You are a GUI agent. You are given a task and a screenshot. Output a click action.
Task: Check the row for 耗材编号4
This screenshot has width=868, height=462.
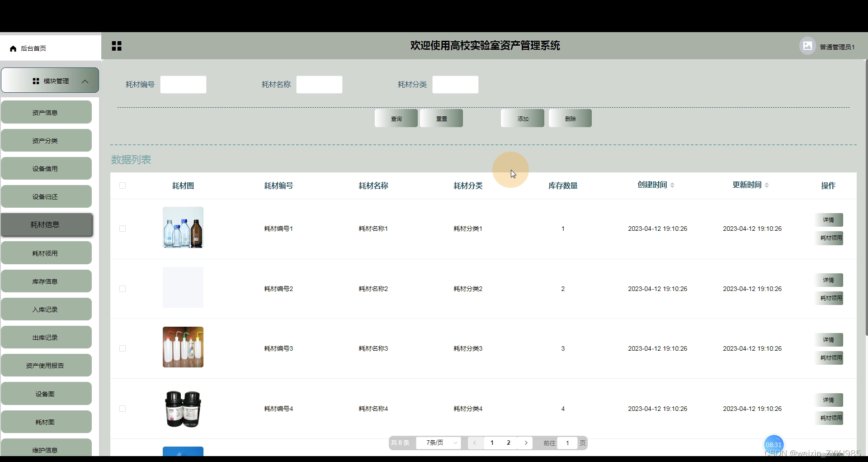tap(123, 409)
